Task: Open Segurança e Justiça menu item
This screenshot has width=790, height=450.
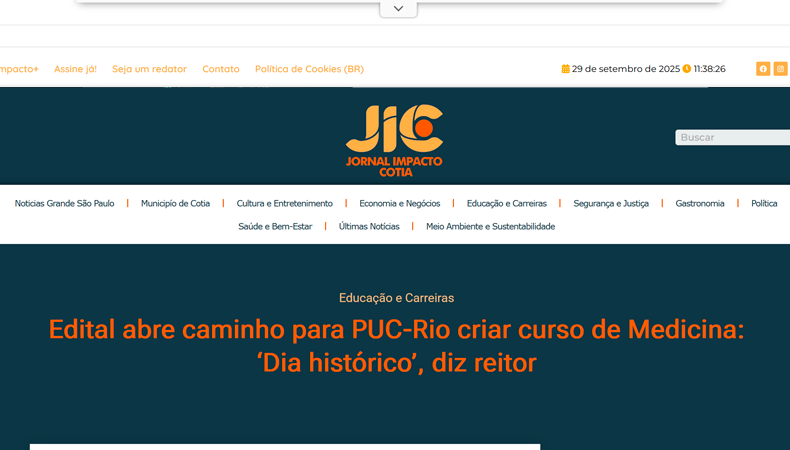Action: click(611, 204)
